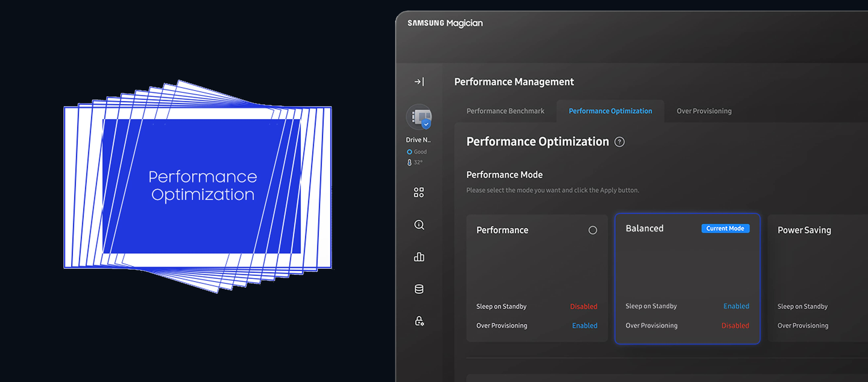
Task: Open the Over Provisioning tab
Action: [x=704, y=111]
